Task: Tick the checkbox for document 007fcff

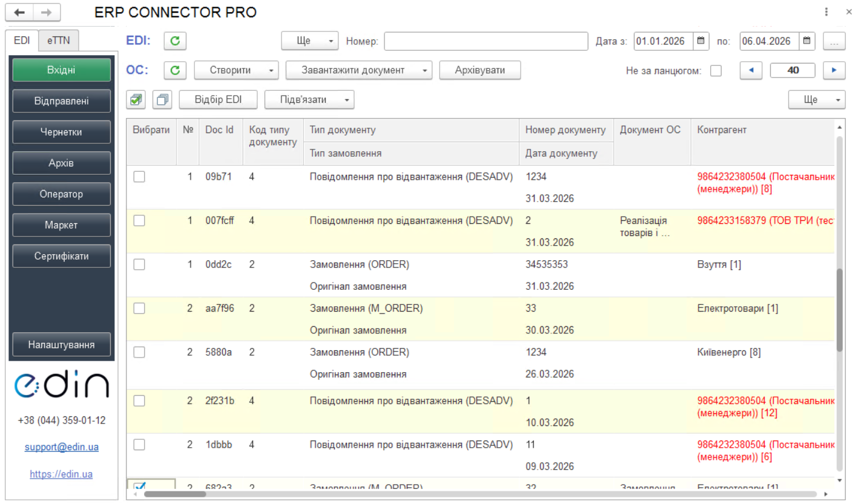Action: (x=139, y=221)
